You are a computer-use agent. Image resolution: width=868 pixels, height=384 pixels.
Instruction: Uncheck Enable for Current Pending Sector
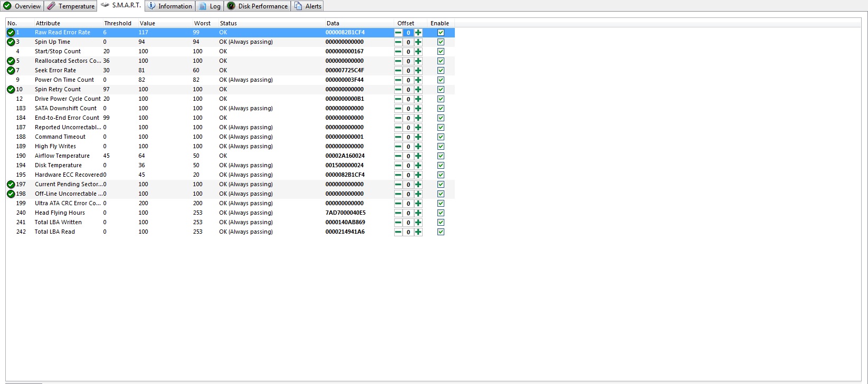tap(441, 185)
